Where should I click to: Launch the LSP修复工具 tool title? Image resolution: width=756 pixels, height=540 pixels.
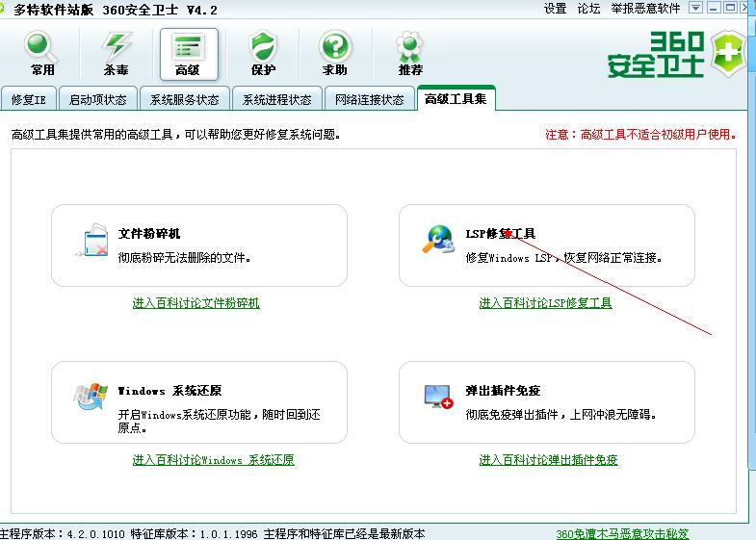click(501, 234)
